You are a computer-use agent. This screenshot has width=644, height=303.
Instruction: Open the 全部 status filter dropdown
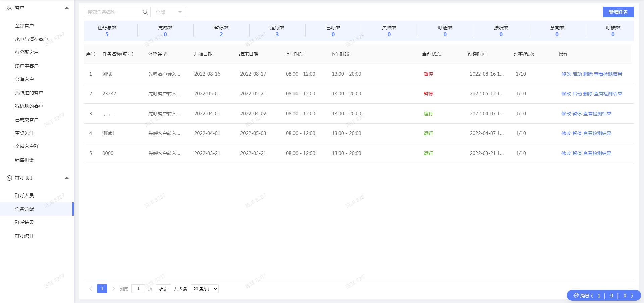[169, 12]
